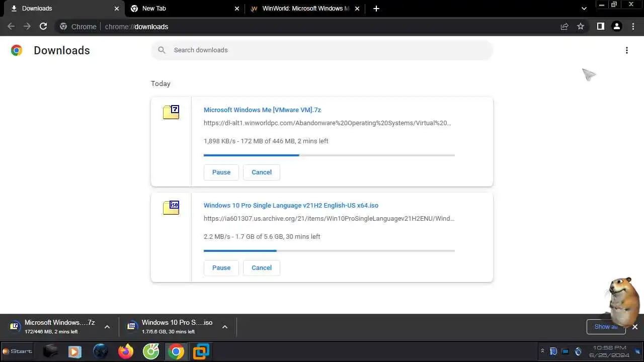Click the magnifier icon in Search downloads

click(162, 50)
